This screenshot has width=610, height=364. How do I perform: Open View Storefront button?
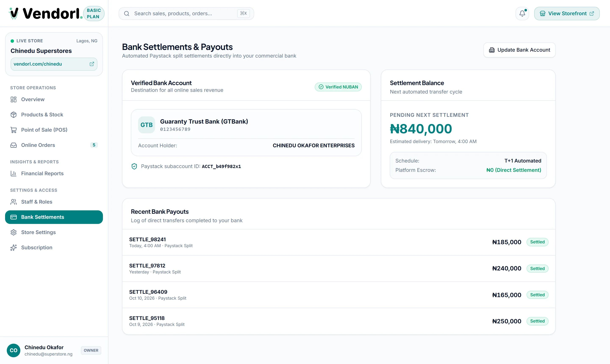point(567,14)
